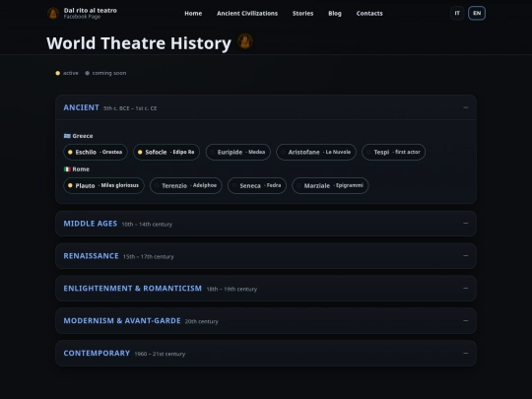Open the Sofocle Edipo Re chip
The height and width of the screenshot is (399, 532).
(x=166, y=152)
